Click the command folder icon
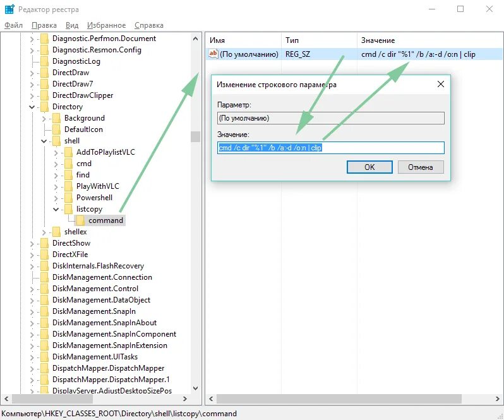Image resolution: width=504 pixels, height=420 pixels. [x=81, y=220]
